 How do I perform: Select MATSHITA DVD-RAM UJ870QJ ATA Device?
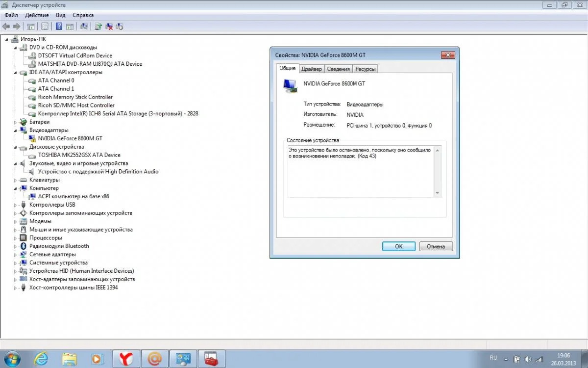pyautogui.click(x=90, y=64)
